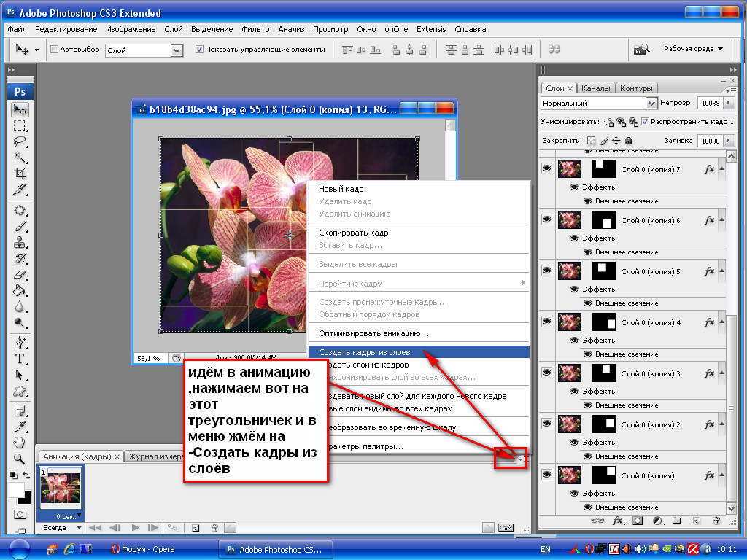Screen dimensions: 747x560
Task: Select the Magic Wand tool
Action: tap(20, 157)
